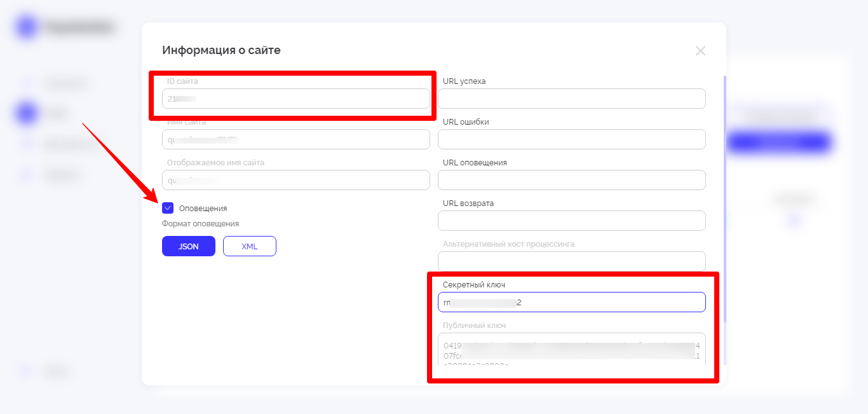
Task: Click the dialog's vertical scrollbar
Action: click(724, 191)
